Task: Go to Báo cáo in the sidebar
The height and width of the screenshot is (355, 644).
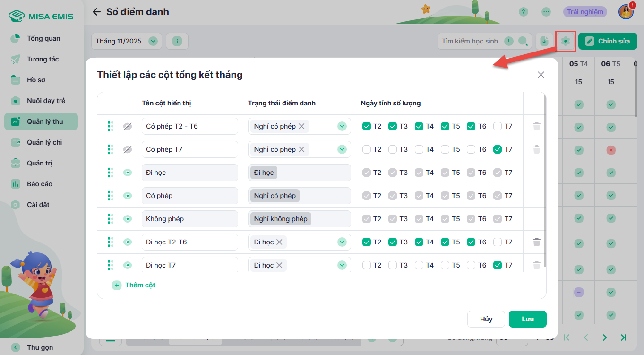Action: click(39, 184)
